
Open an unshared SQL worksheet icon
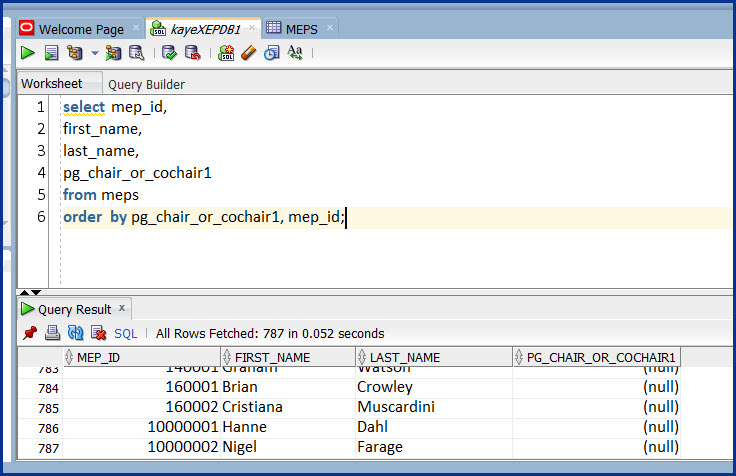(226, 53)
